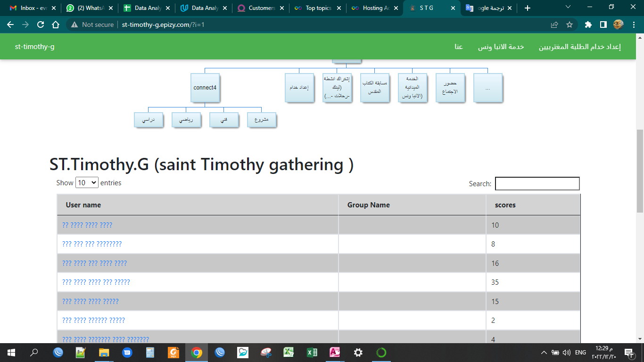
Task: Click the browser home icon
Action: coord(56,25)
